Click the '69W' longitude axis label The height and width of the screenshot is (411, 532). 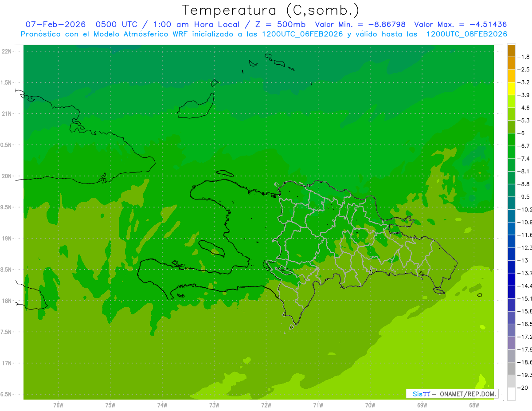point(422,405)
